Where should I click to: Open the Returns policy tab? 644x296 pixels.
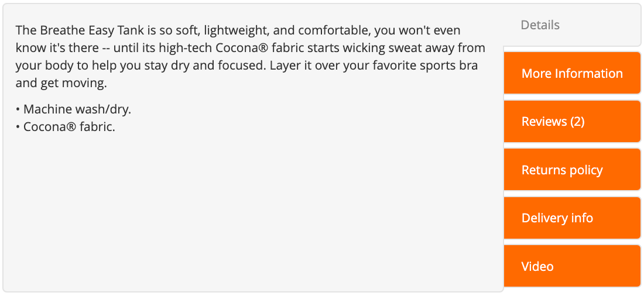tap(572, 170)
